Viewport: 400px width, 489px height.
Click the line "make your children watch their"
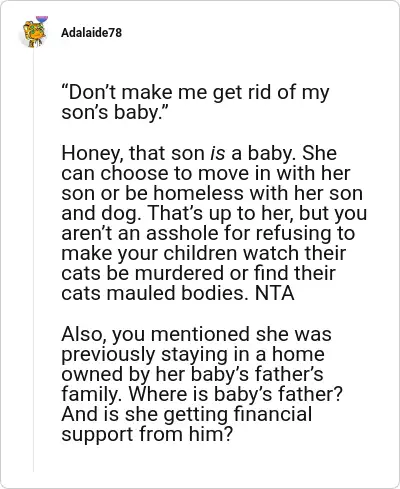click(x=203, y=253)
